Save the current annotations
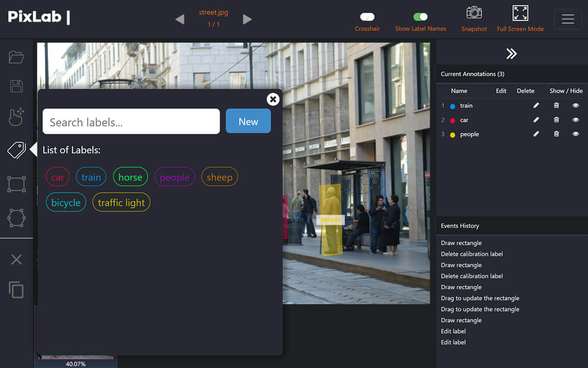 16,86
